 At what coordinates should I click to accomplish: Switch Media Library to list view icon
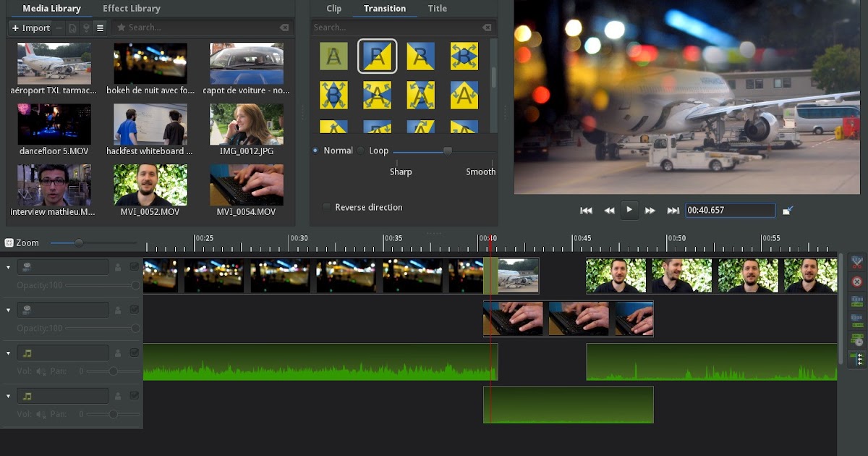(x=100, y=28)
